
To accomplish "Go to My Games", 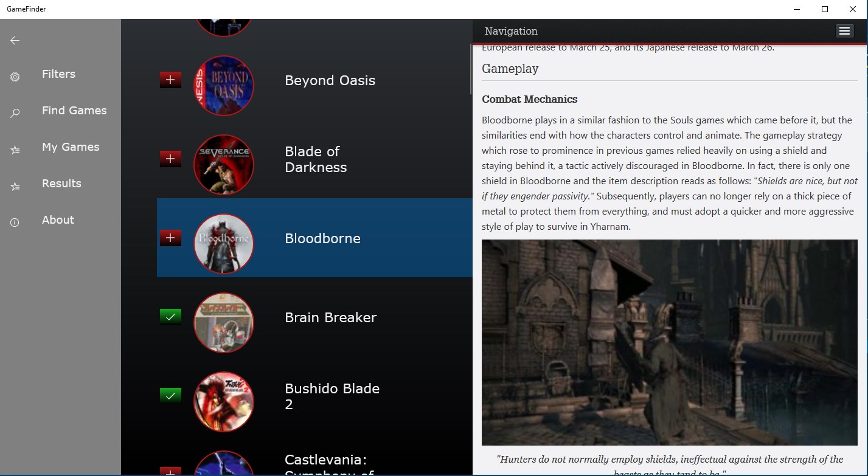I will [x=71, y=147].
